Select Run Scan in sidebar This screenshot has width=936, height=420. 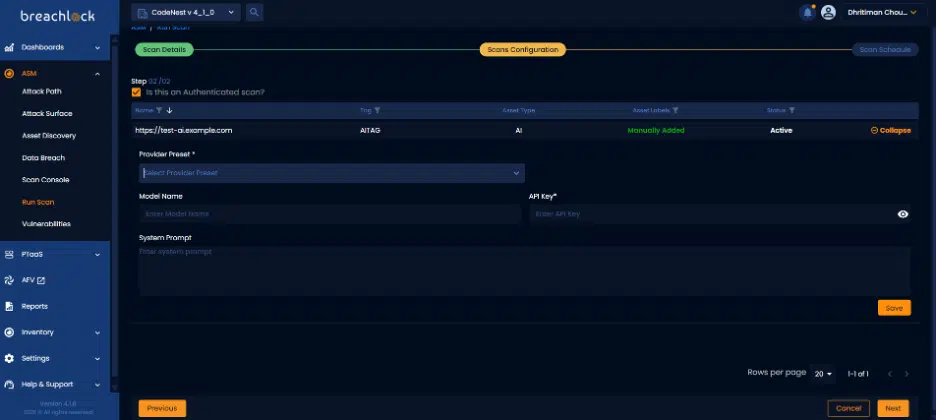coord(38,202)
